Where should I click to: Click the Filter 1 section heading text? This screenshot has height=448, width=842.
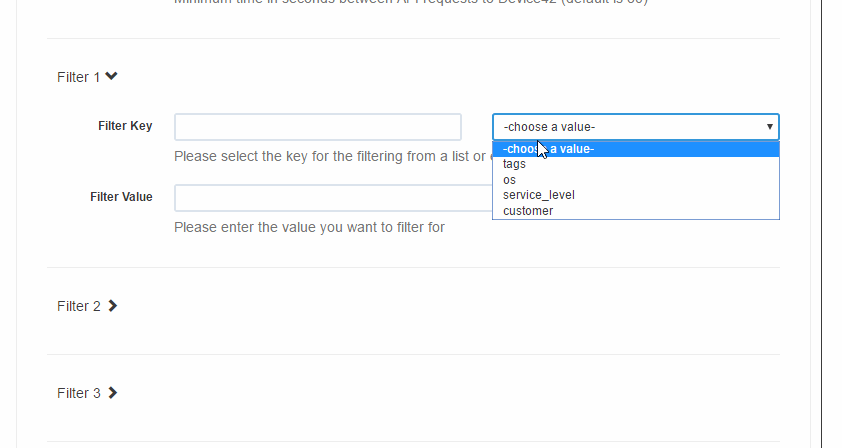pyautogui.click(x=78, y=77)
